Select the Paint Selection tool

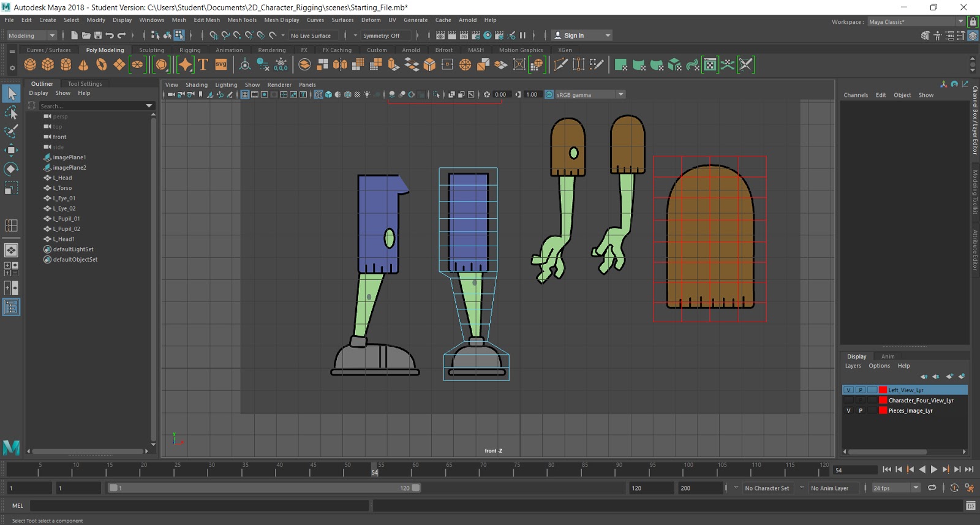pyautogui.click(x=11, y=131)
